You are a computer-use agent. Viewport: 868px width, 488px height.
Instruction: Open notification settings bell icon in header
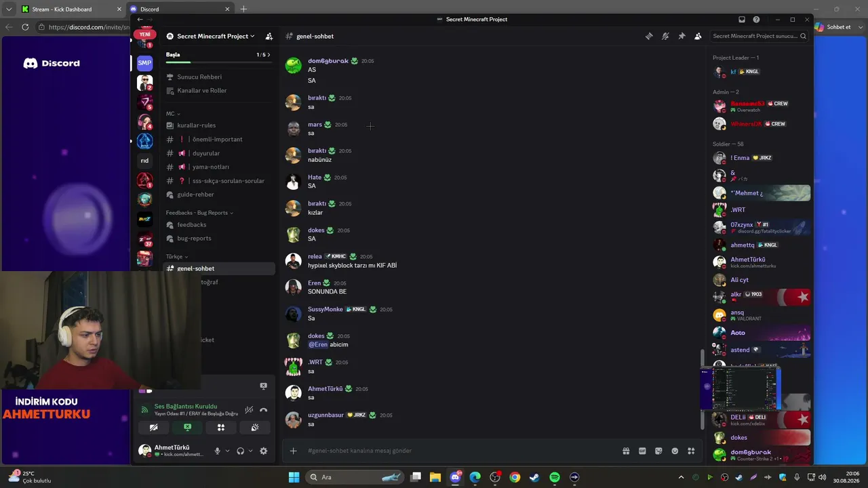pyautogui.click(x=665, y=36)
